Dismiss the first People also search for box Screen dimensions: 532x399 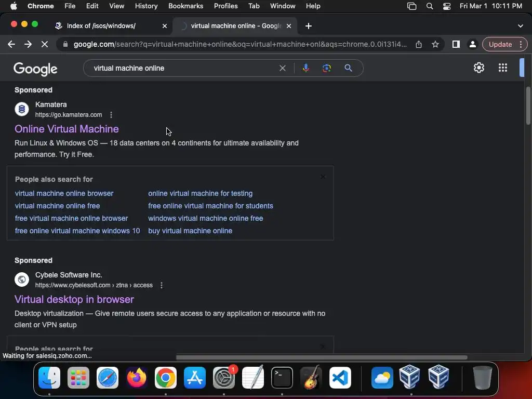pos(323,177)
